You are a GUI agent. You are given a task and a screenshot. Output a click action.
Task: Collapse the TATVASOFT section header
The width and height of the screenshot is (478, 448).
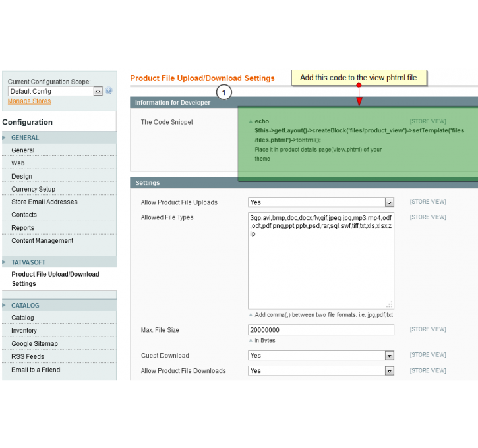(59, 262)
